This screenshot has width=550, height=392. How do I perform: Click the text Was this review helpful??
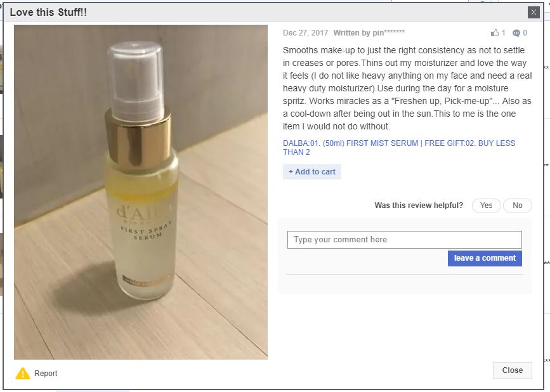419,206
